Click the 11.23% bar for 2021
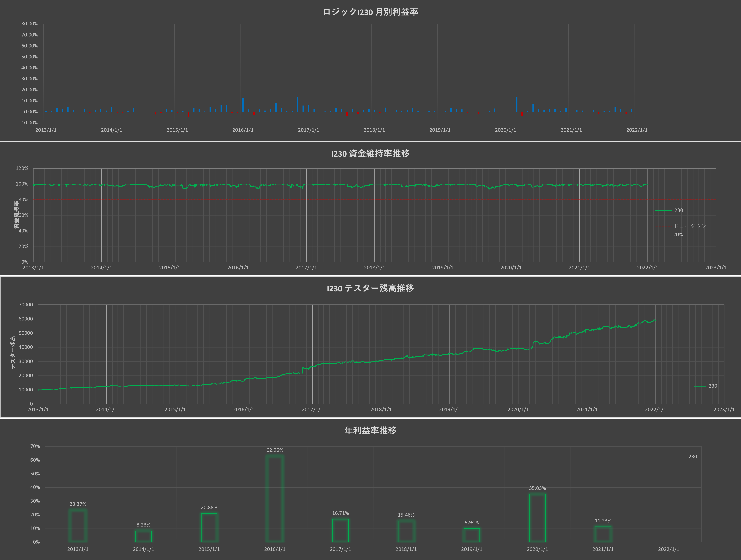The height and width of the screenshot is (560, 741). tap(603, 534)
